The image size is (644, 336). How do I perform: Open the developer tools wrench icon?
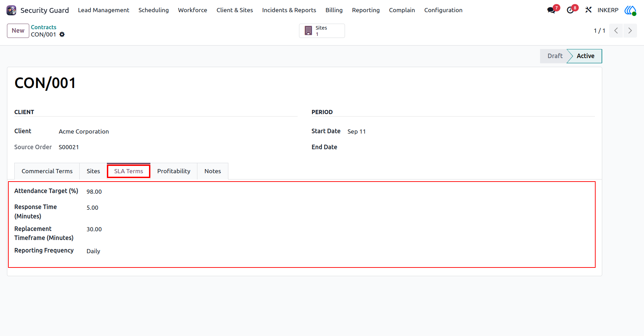(588, 10)
